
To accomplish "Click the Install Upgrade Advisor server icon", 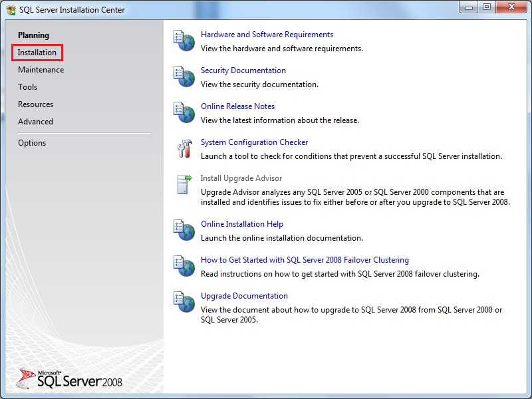I will coord(185,184).
